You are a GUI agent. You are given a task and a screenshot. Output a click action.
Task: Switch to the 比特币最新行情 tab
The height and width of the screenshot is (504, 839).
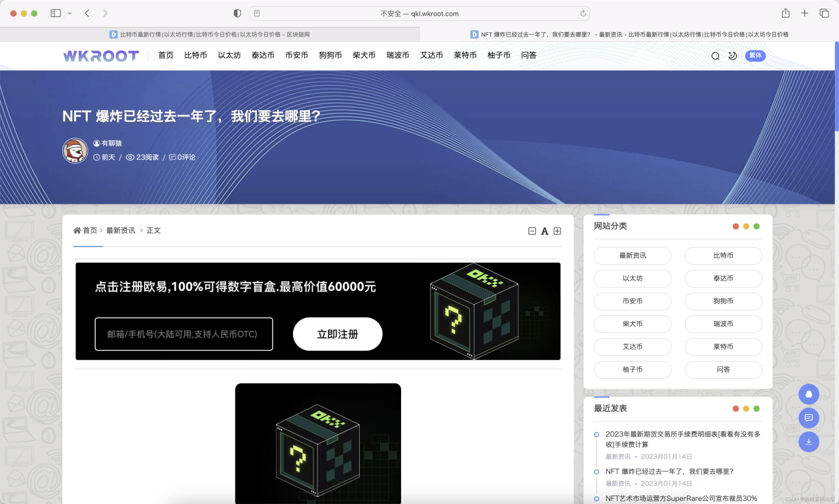pyautogui.click(x=210, y=34)
